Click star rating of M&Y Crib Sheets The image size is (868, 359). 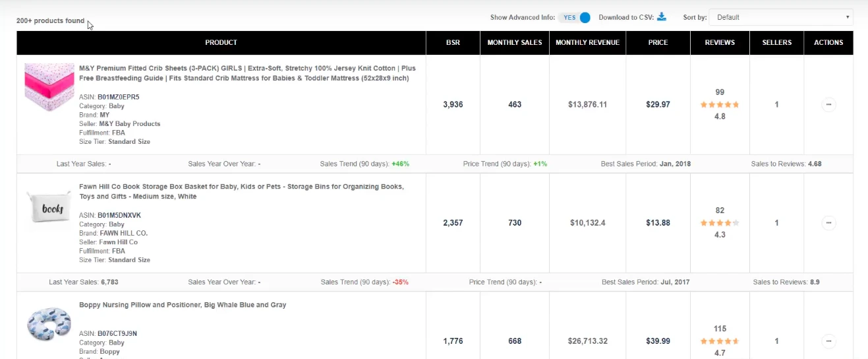coord(720,104)
